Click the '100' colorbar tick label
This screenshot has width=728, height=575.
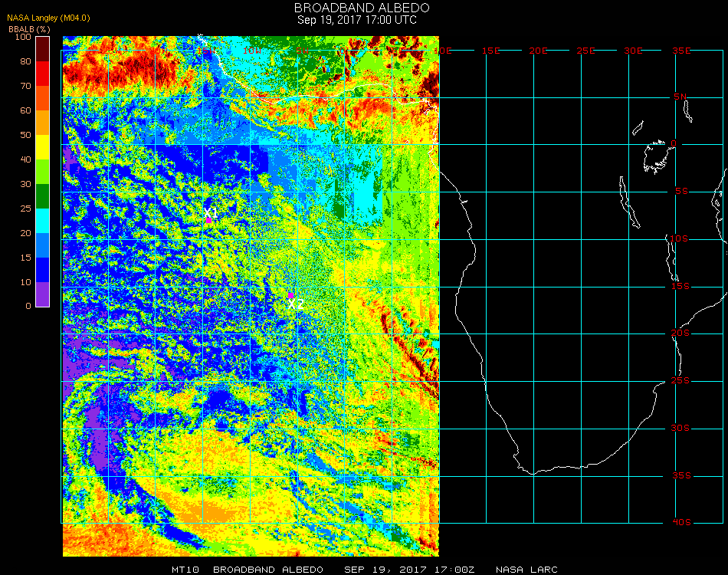tap(23, 37)
